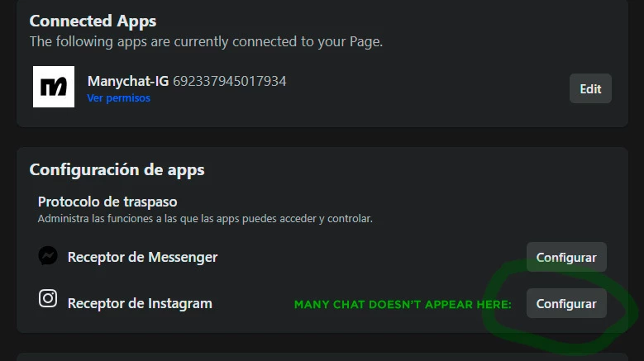
Task: Click the Manychat-IG connected app row
Action: click(x=322, y=87)
